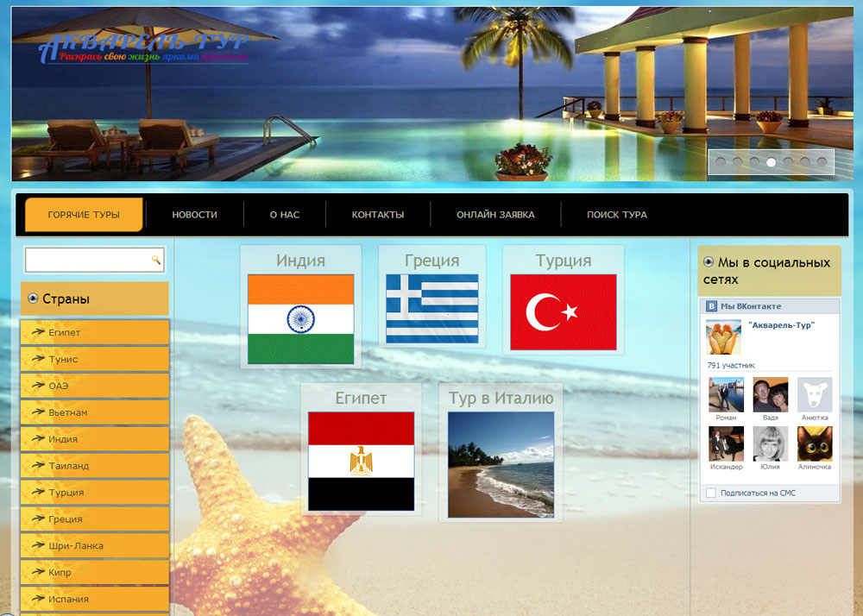Select the first banner slider dot

click(721, 161)
